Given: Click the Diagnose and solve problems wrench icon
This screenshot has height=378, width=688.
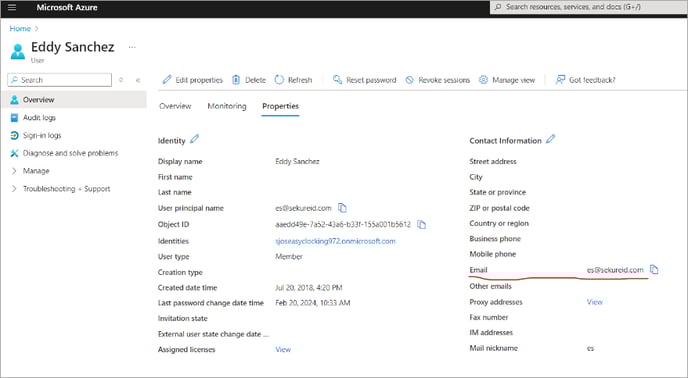Looking at the screenshot, I should (14, 153).
